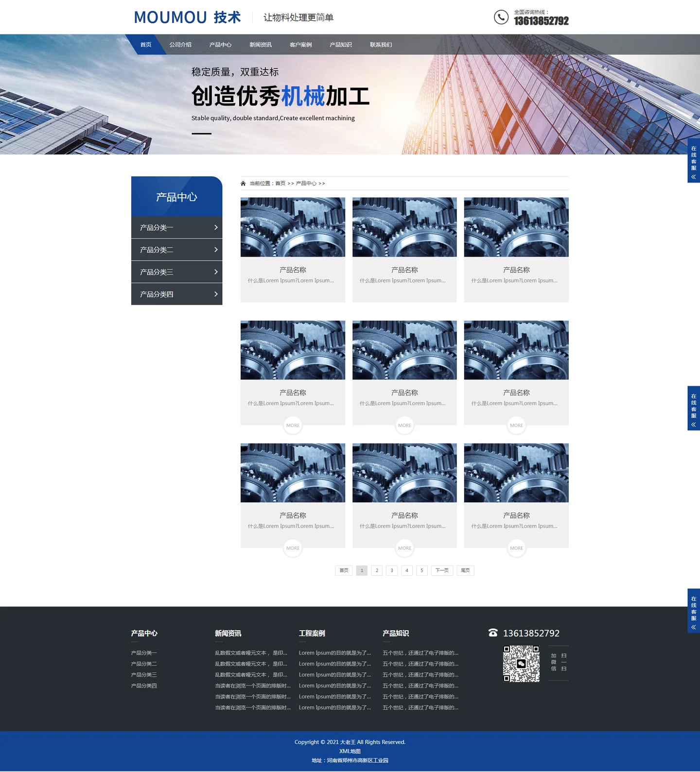Click the 产品中心 sidebar header
Screen dimensions: 700x772
coord(176,197)
